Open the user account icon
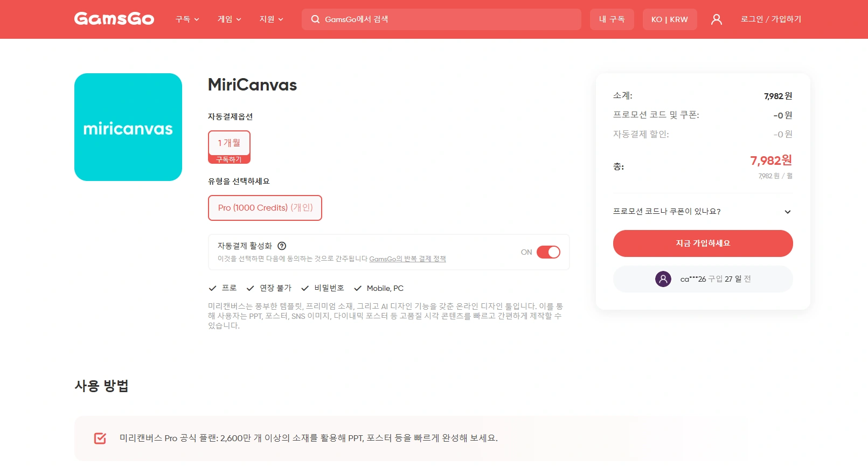The height and width of the screenshot is (467, 868). tap(716, 19)
